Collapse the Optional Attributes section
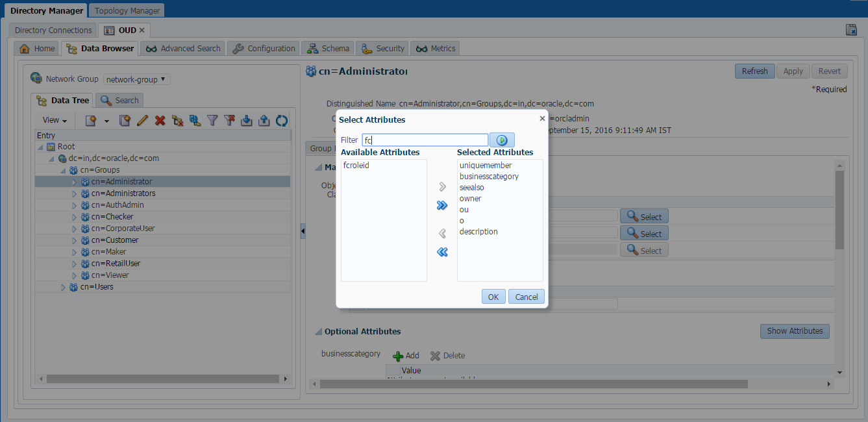This screenshot has height=422, width=868. point(318,332)
